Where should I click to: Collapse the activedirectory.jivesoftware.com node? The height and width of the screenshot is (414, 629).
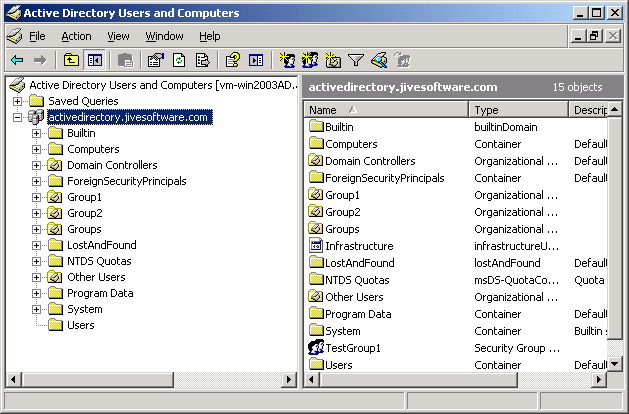(x=18, y=117)
